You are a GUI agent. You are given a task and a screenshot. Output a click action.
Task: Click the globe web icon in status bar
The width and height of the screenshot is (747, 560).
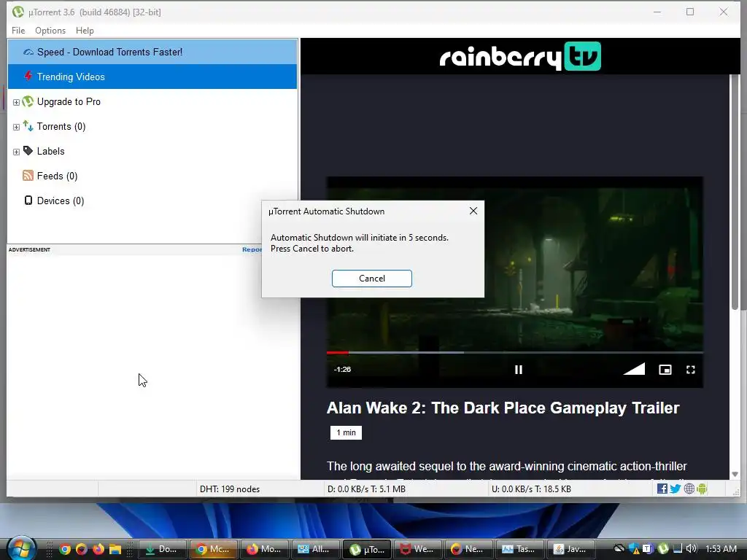[689, 489]
